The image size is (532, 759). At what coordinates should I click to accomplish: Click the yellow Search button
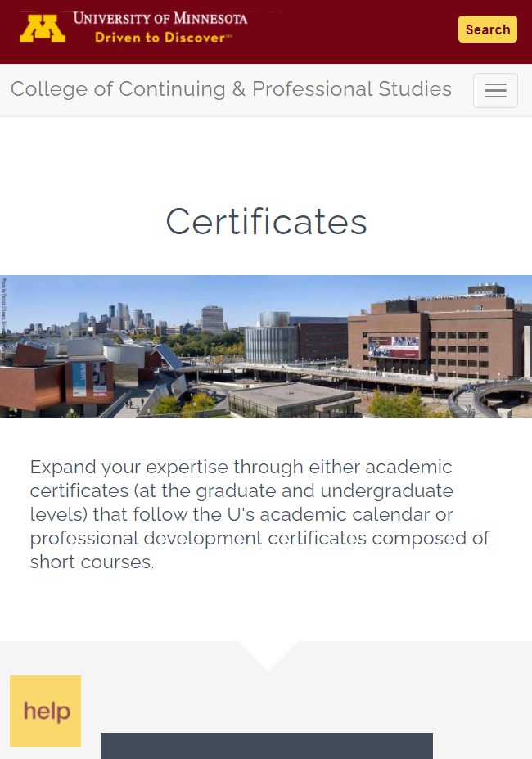click(488, 29)
